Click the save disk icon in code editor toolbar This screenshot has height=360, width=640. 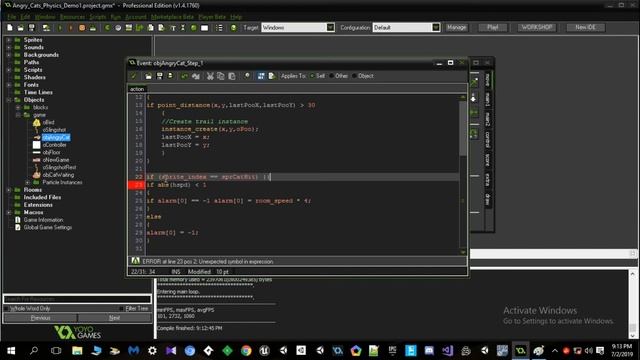[x=160, y=76]
